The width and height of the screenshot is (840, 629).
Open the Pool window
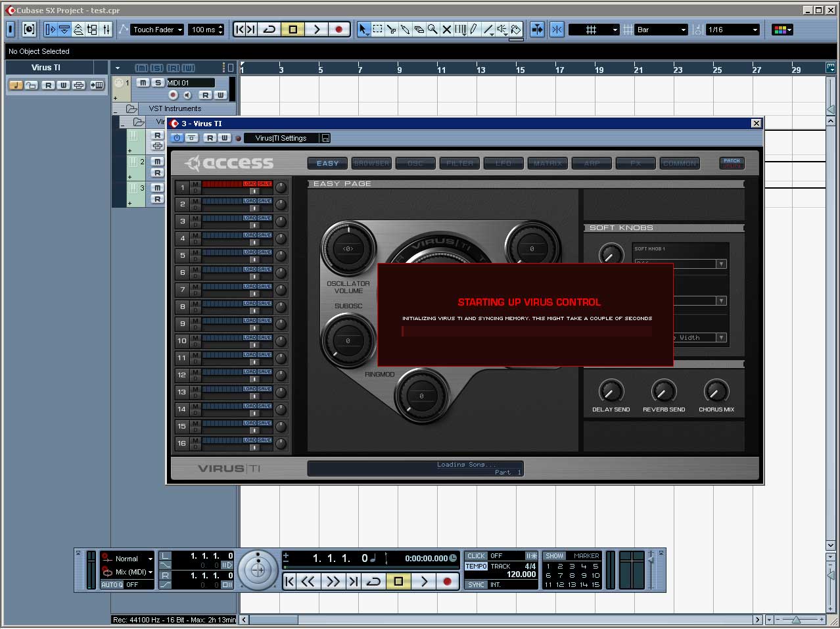point(92,30)
